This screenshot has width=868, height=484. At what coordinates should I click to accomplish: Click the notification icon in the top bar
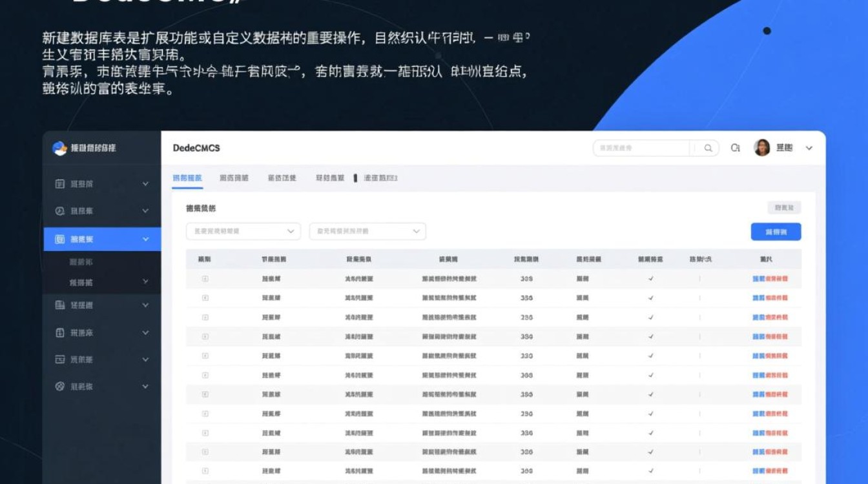pos(736,148)
